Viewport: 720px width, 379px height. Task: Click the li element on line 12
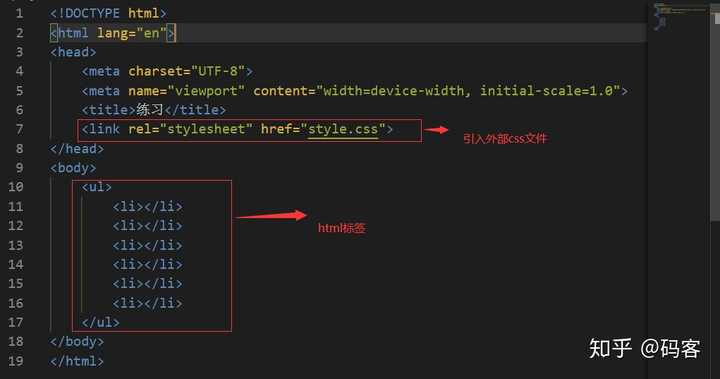pyautogui.click(x=147, y=226)
